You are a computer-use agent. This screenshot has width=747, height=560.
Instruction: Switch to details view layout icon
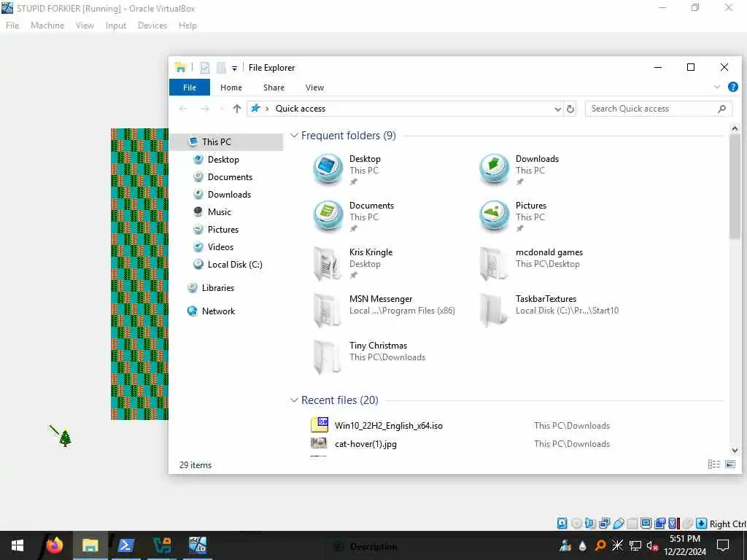click(x=713, y=464)
